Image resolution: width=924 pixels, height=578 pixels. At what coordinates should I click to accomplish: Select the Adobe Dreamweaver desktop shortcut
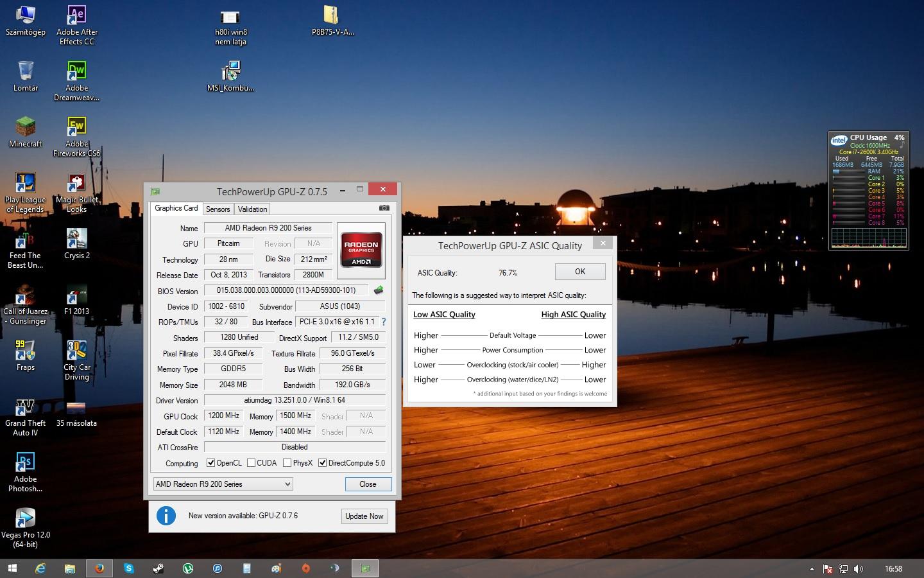76,81
